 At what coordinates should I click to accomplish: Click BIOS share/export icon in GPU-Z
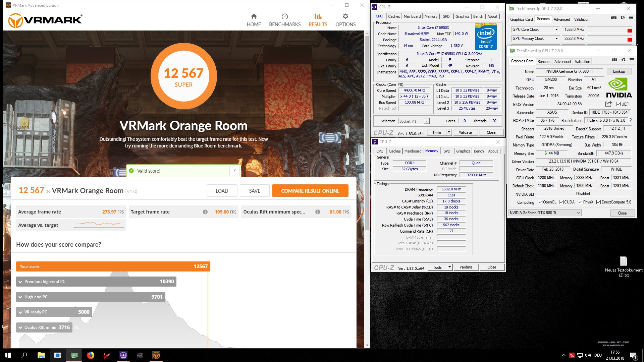tap(608, 104)
